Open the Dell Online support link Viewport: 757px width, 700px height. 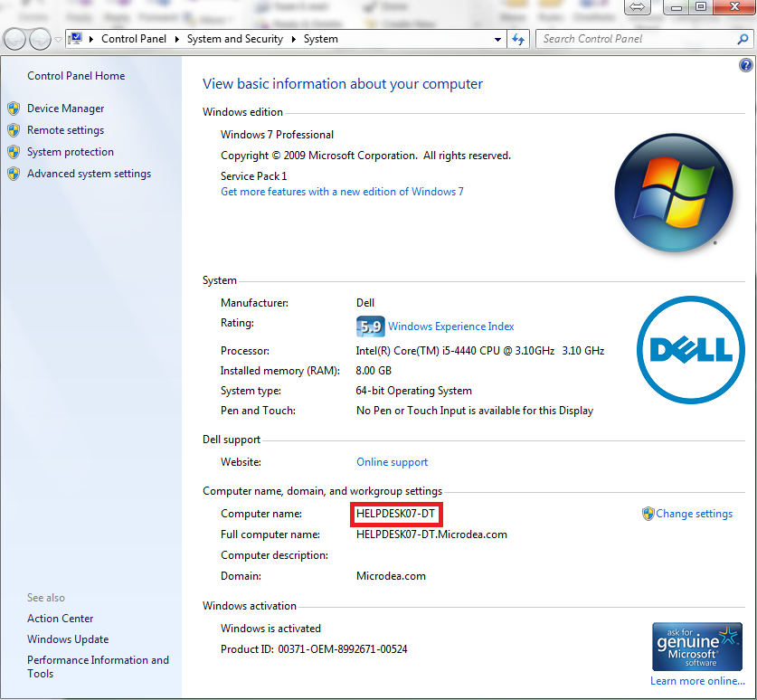[x=392, y=462]
